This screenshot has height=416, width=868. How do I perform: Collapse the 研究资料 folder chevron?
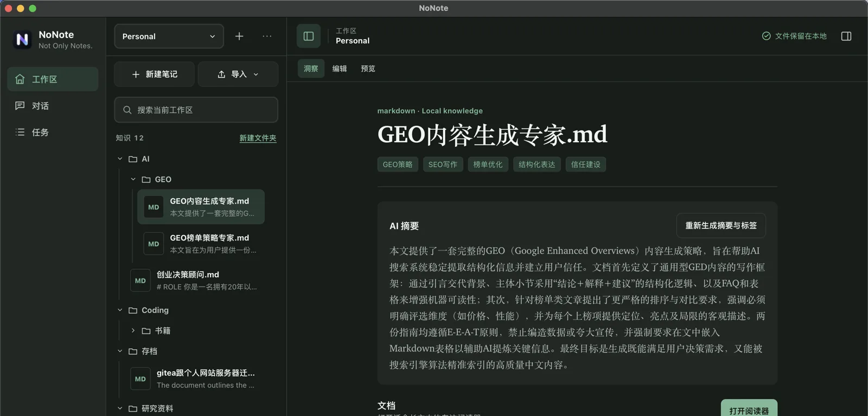coord(120,408)
